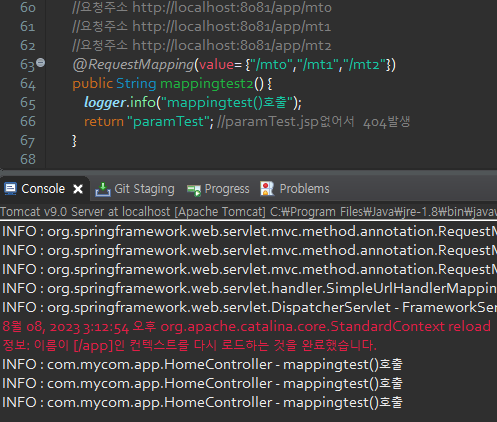
Task: Click the return keyword on line 66
Action: [104, 122]
